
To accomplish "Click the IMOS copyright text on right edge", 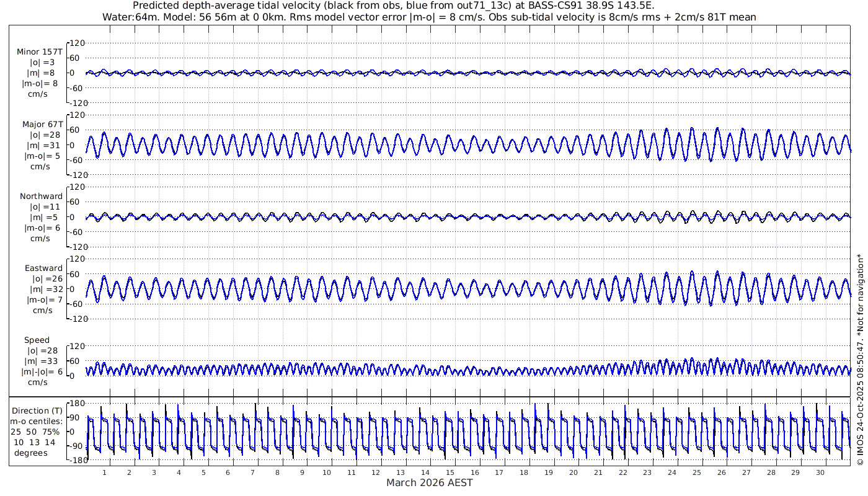I will pos(860,360).
